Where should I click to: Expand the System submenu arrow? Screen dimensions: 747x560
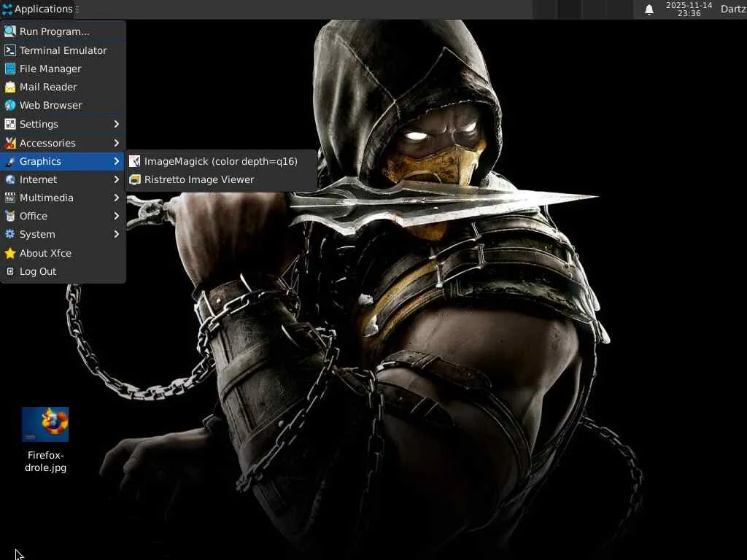click(116, 234)
